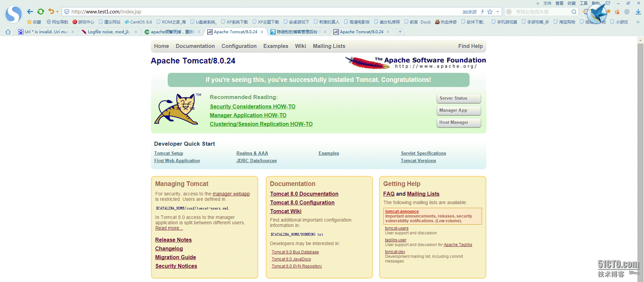Click Home in the Tomcat navigation bar

161,46
